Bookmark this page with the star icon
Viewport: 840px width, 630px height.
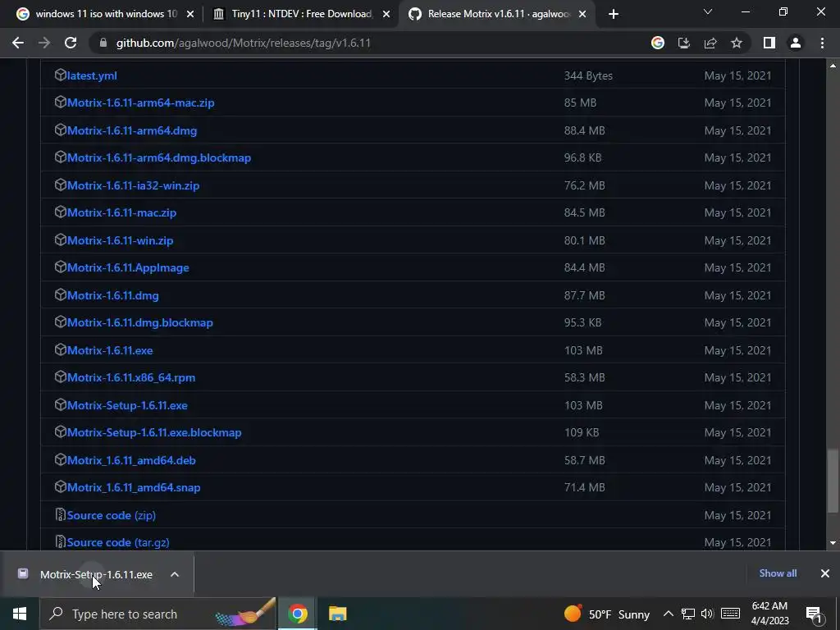click(x=737, y=43)
